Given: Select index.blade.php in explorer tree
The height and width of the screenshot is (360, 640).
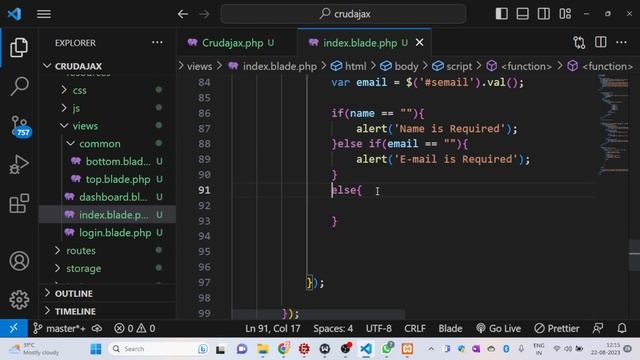Looking at the screenshot, I should point(107,215).
